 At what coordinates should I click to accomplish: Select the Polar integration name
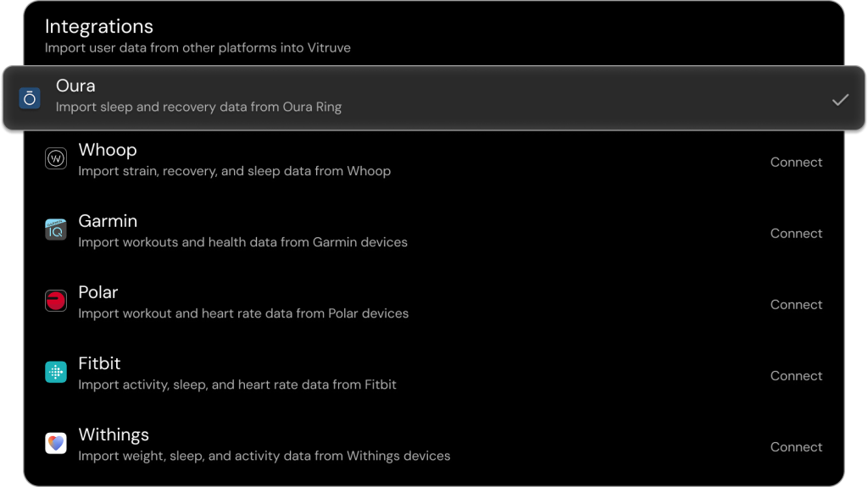[x=98, y=292]
